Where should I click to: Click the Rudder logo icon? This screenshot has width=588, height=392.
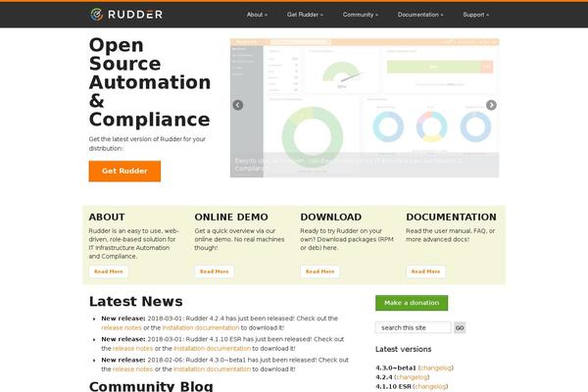pyautogui.click(x=96, y=15)
